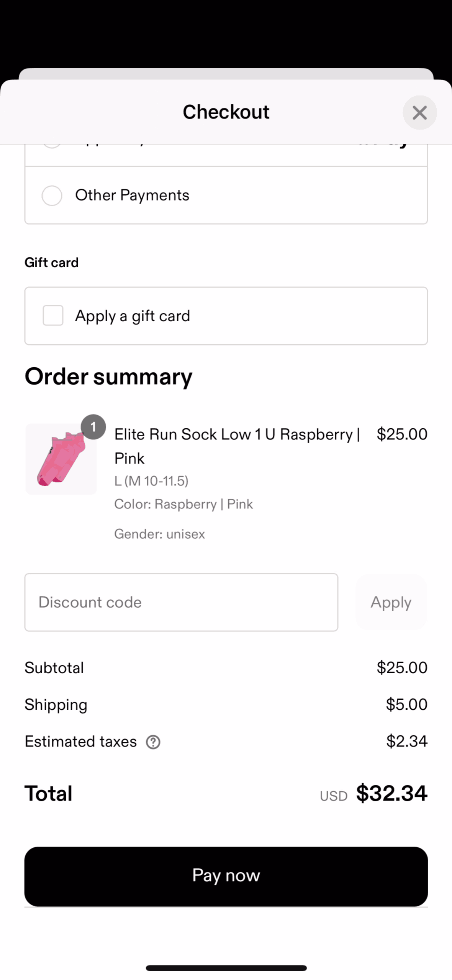Tap the quantity badge on the sock image
452x980 pixels.
93,427
